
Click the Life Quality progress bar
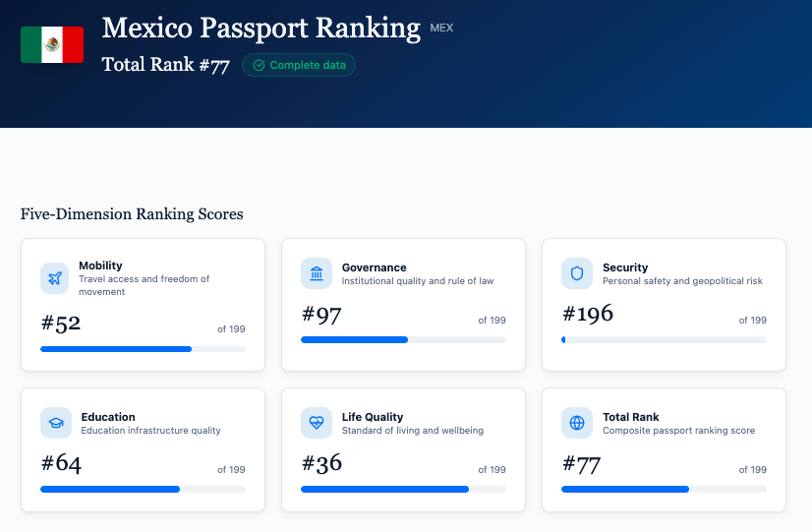point(403,489)
